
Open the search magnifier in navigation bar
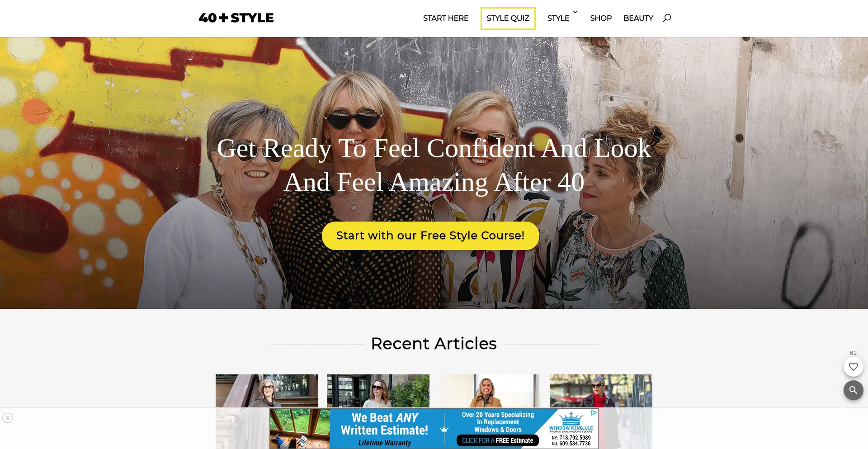[x=667, y=18]
